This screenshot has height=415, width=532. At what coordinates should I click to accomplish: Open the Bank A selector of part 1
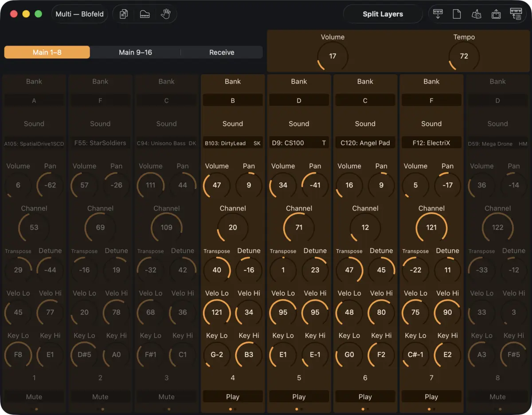tap(34, 101)
